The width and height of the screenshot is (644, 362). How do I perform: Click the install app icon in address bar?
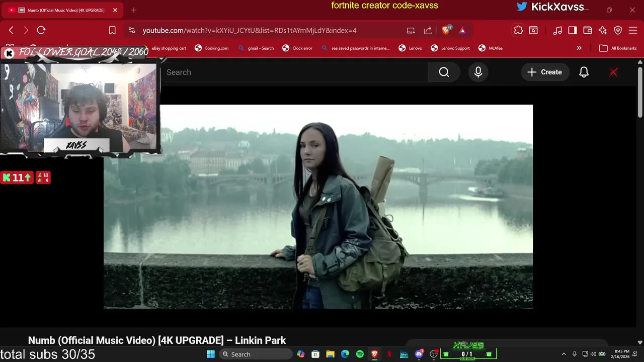click(x=411, y=30)
